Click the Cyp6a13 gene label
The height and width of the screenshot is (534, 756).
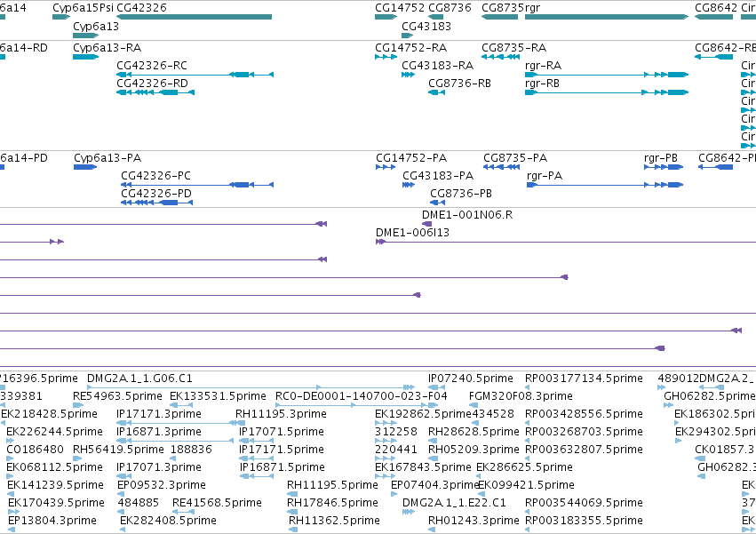point(95,26)
